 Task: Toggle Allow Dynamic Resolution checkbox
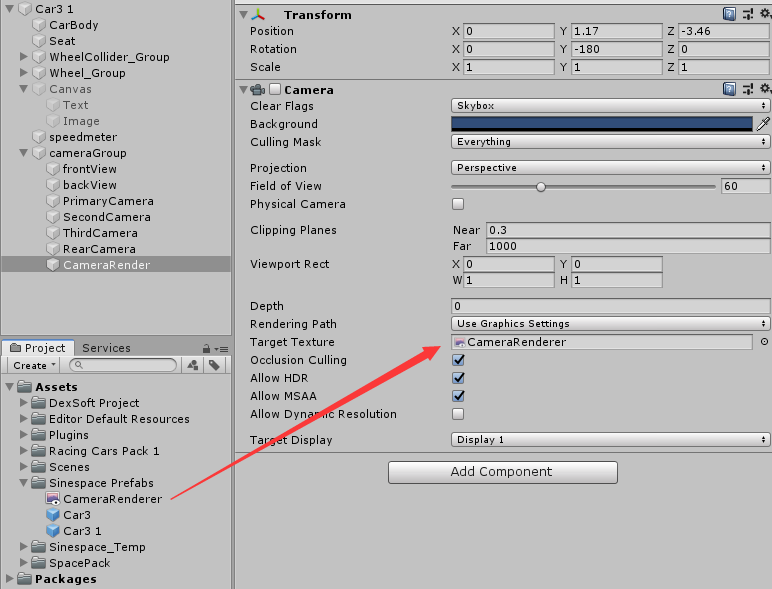458,414
